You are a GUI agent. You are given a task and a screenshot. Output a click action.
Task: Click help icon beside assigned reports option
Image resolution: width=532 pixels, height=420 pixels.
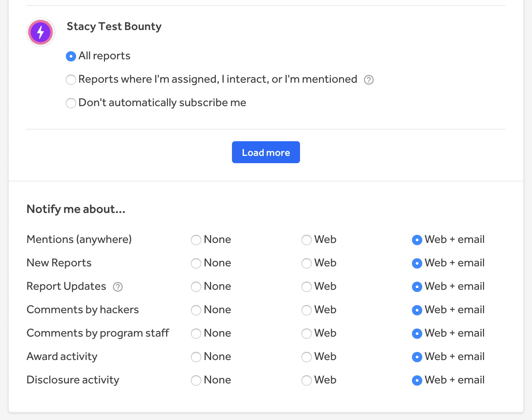pos(369,80)
